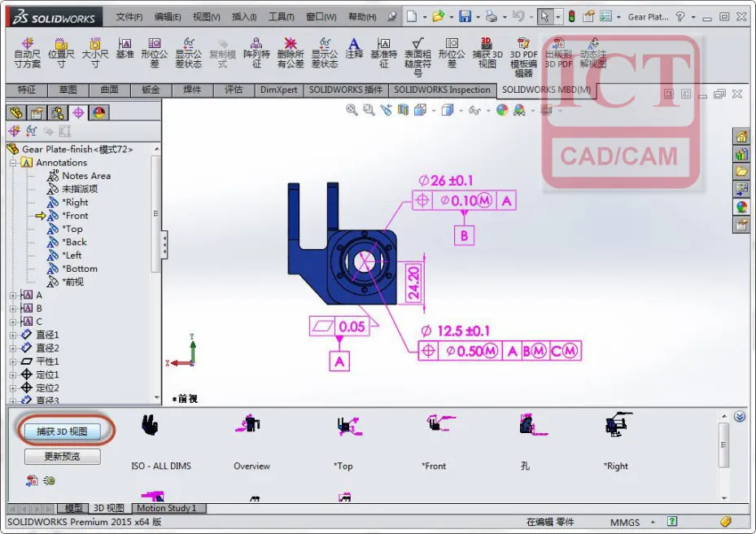This screenshot has width=756, height=534.
Task: Open Design Library in the task pane
Action: coord(741,155)
